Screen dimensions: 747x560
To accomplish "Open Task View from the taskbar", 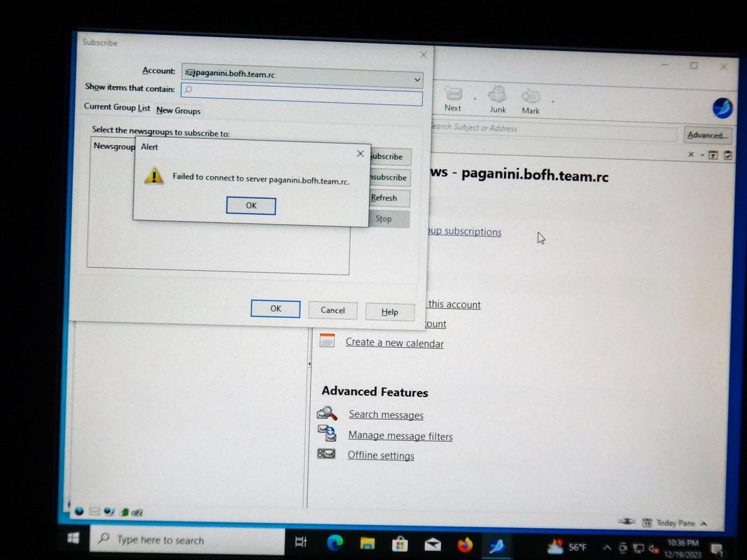I will click(301, 542).
